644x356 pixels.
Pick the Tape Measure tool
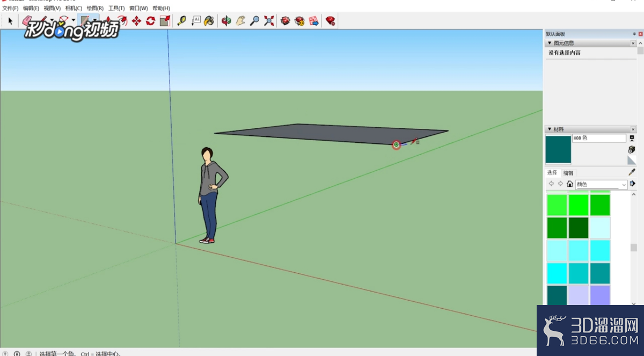[182, 21]
